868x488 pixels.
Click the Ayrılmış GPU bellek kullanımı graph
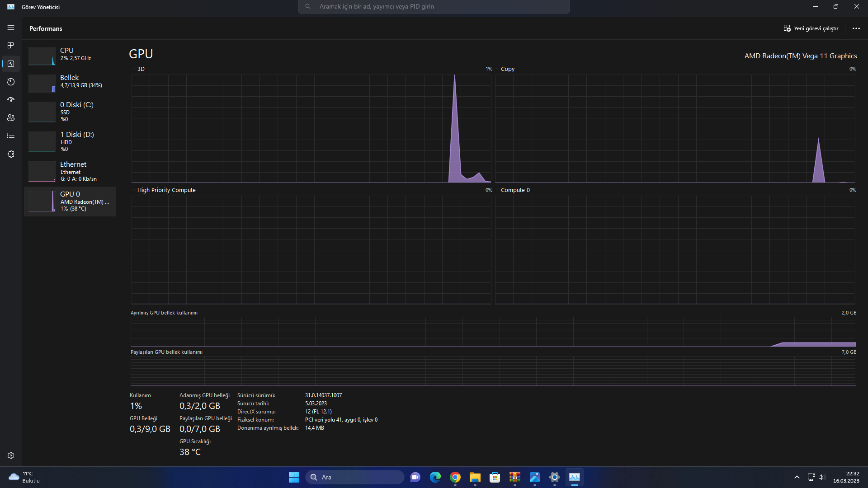[493, 332]
